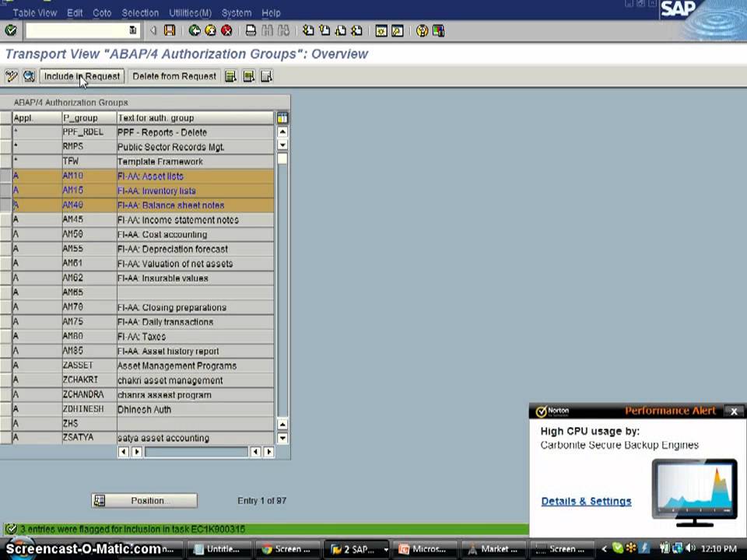The width and height of the screenshot is (747, 560).
Task: Open the System menu
Action: pos(237,13)
